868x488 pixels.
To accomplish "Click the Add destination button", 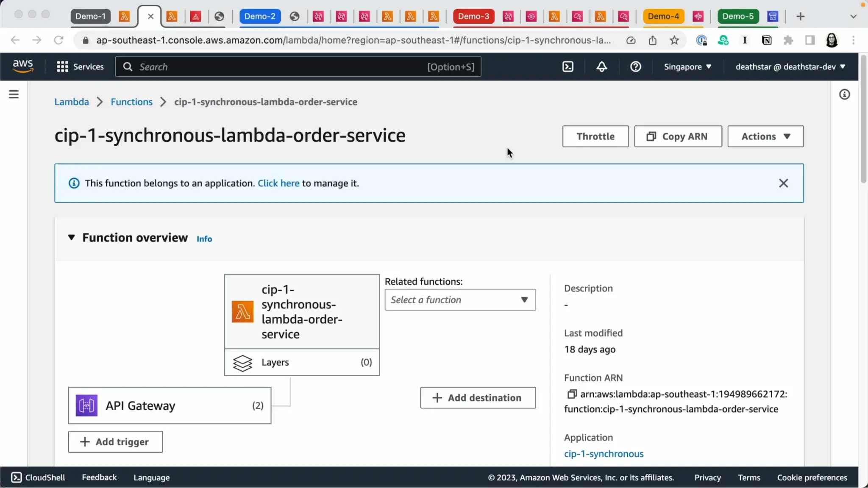I will [478, 398].
